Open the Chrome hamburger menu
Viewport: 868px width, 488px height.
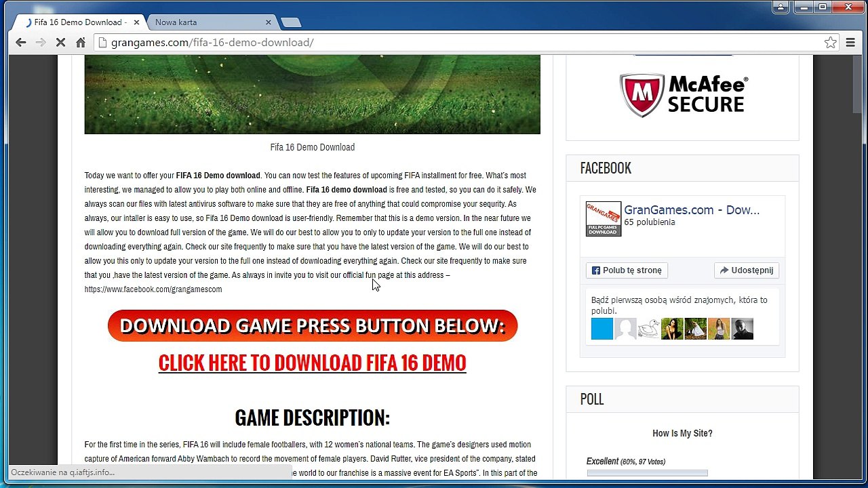(850, 43)
